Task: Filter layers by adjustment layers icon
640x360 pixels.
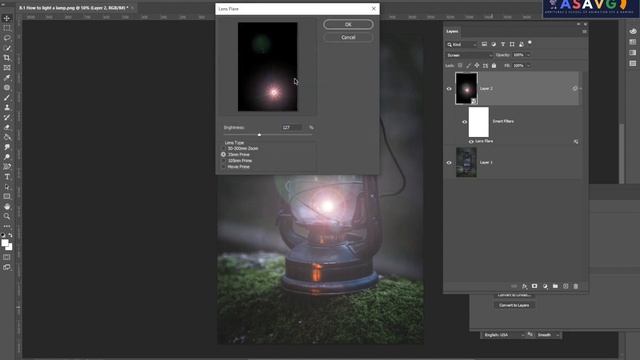Action: point(493,44)
